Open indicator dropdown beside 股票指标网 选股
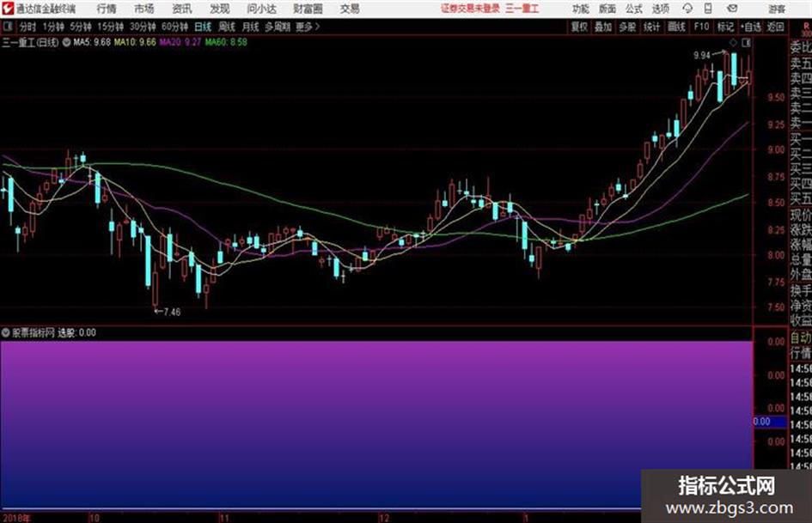 click(6, 333)
